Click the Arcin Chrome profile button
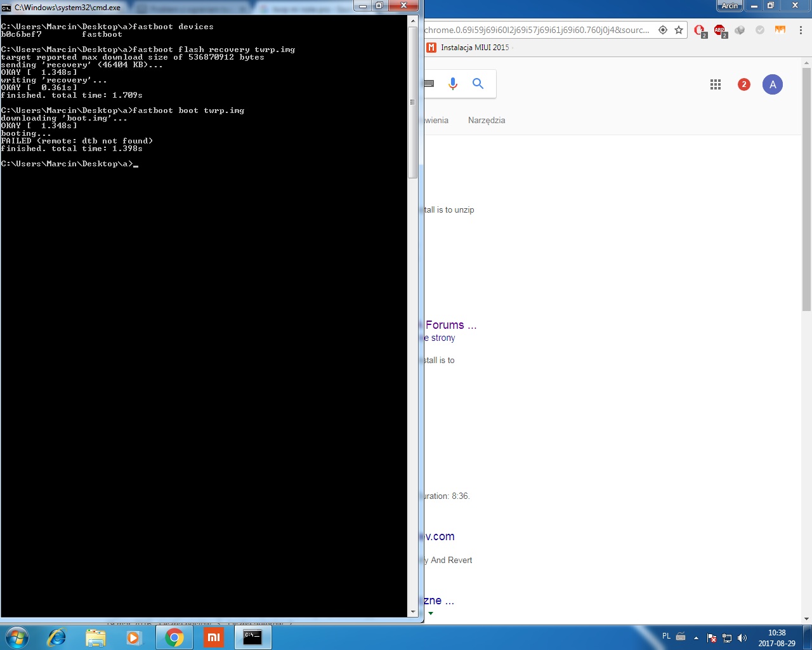Viewport: 812px width, 650px height. pyautogui.click(x=730, y=6)
